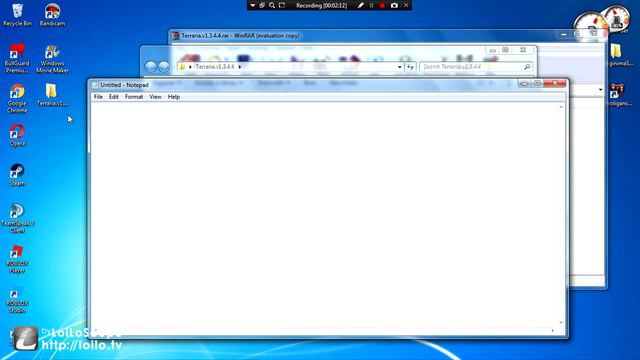Open the dropdown arrow in WinRAR window's right edge
This screenshot has width=640, height=360.
600,90
